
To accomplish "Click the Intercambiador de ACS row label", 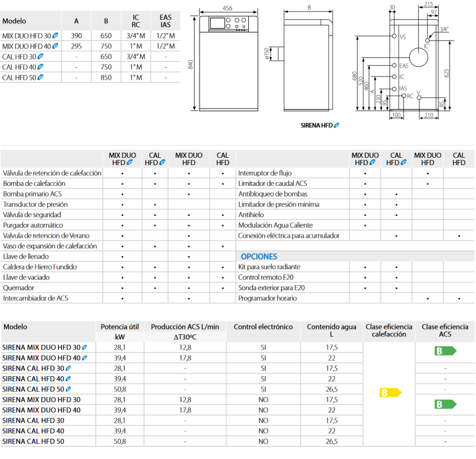I will tap(36, 298).
